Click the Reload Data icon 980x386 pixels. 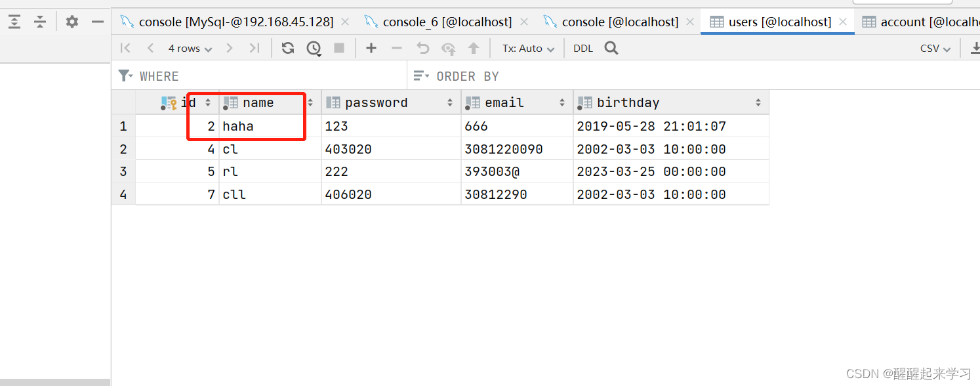[x=288, y=47]
